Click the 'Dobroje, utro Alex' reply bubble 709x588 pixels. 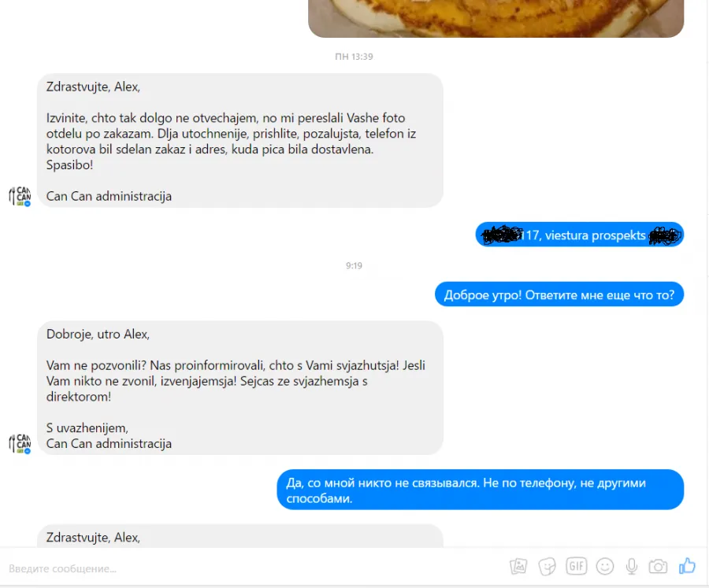pyautogui.click(x=240, y=388)
